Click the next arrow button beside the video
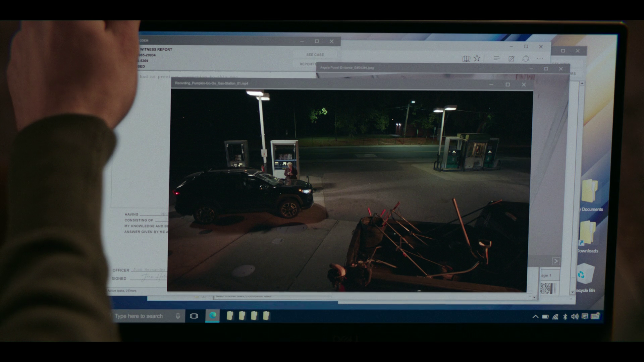The height and width of the screenshot is (362, 644). pos(556,261)
